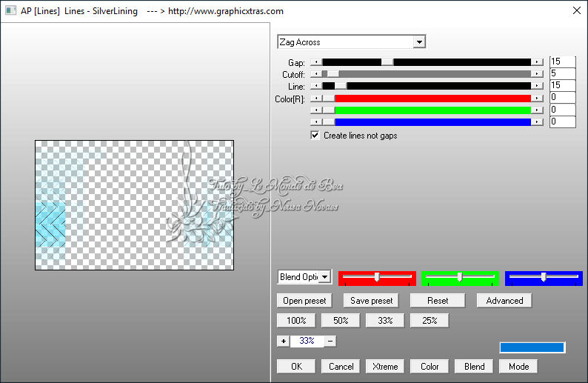
Task: Click the Save preset button
Action: point(371,301)
